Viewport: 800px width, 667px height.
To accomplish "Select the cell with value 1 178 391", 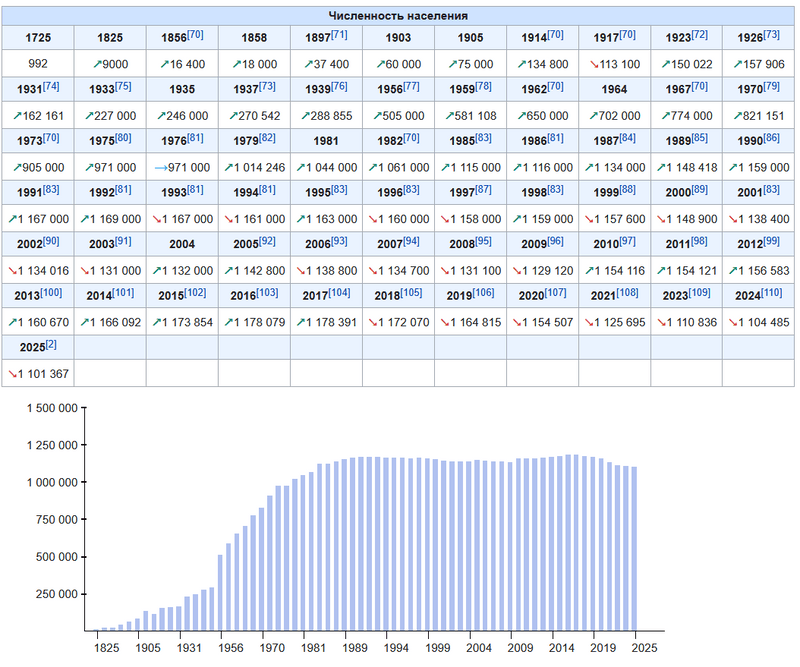I will (x=326, y=322).
